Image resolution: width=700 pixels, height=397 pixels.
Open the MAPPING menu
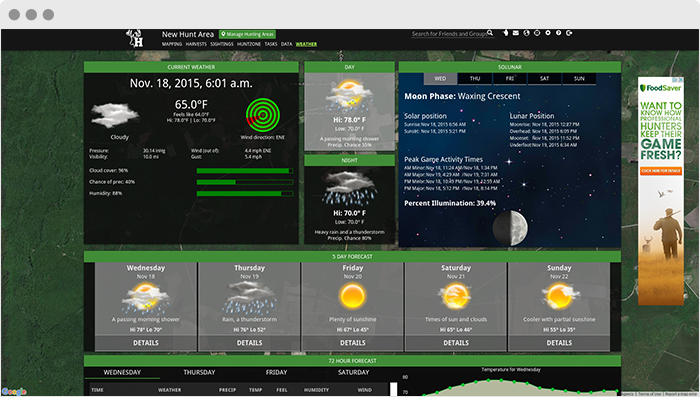[172, 44]
